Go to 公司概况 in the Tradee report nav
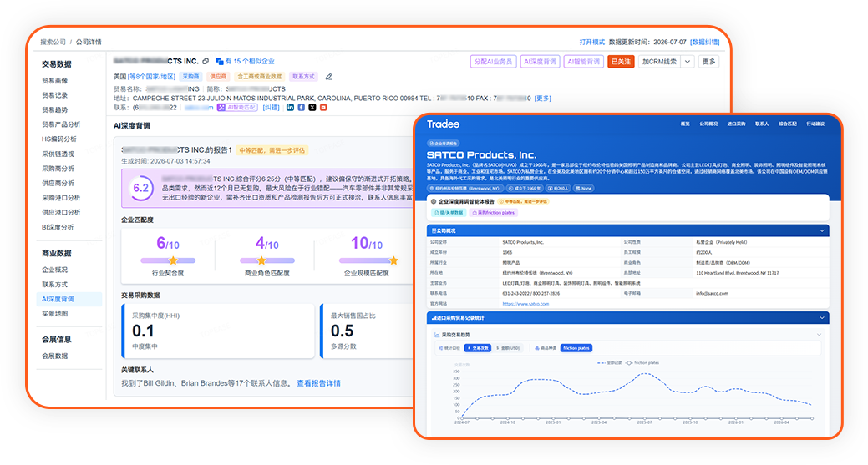The width and height of the screenshot is (868, 465). (x=708, y=124)
